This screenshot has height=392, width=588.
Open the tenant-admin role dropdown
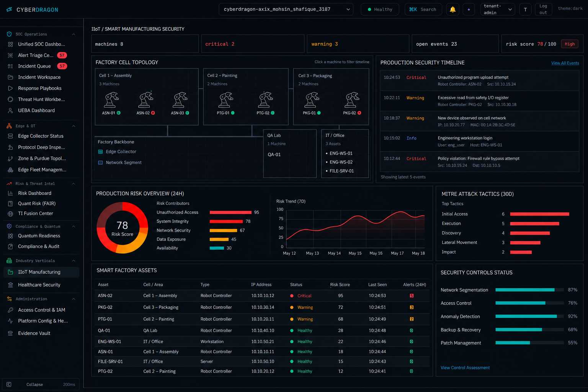pyautogui.click(x=498, y=10)
